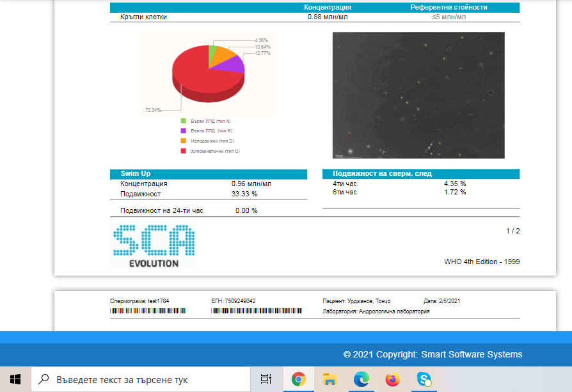This screenshot has height=392, width=572.
Task: Click the Task View taskbar icon
Action: 266,379
